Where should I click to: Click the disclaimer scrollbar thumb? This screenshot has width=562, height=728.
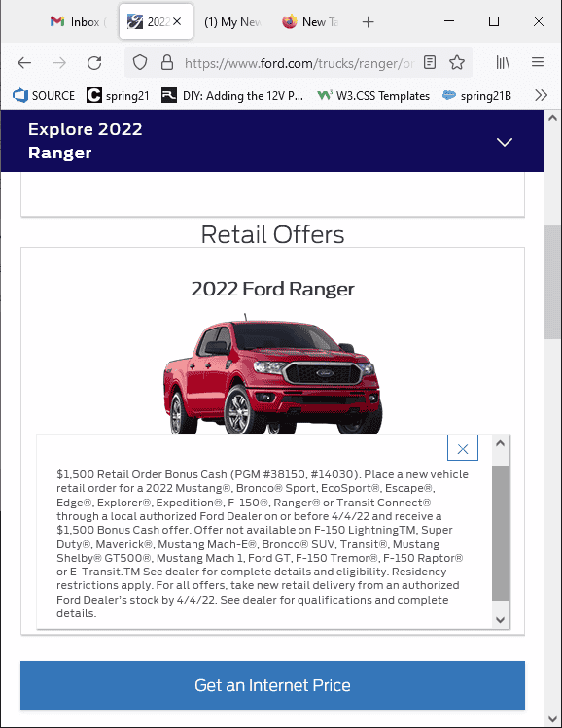pyautogui.click(x=500, y=533)
